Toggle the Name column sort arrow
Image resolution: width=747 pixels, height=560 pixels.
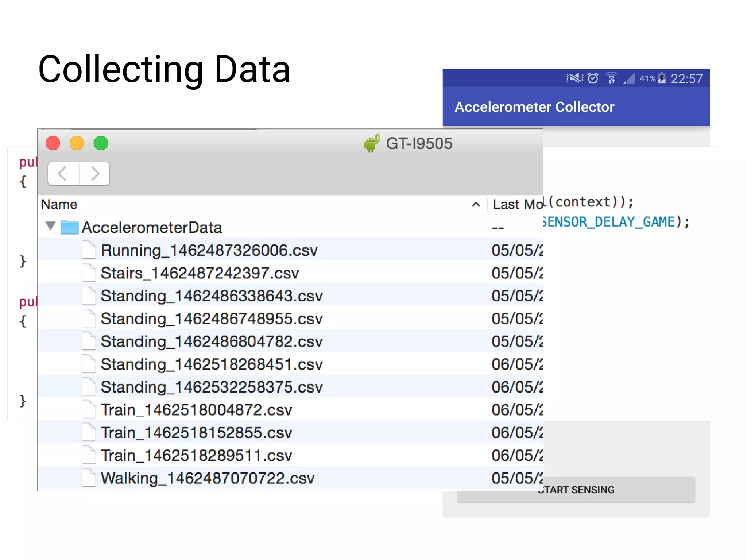[x=476, y=205]
